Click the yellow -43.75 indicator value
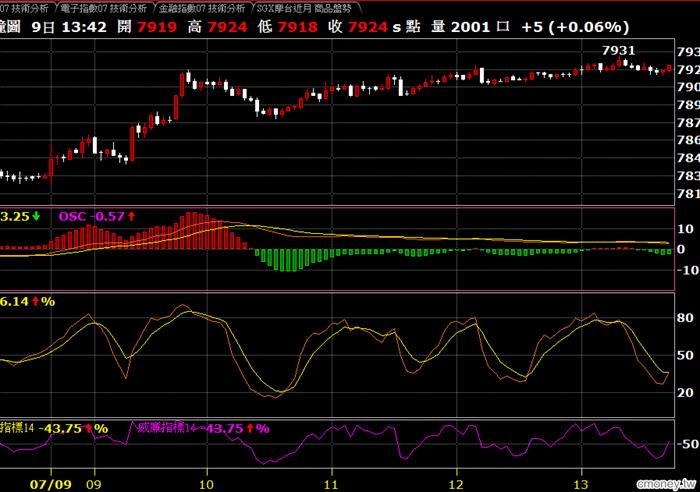 60,429
